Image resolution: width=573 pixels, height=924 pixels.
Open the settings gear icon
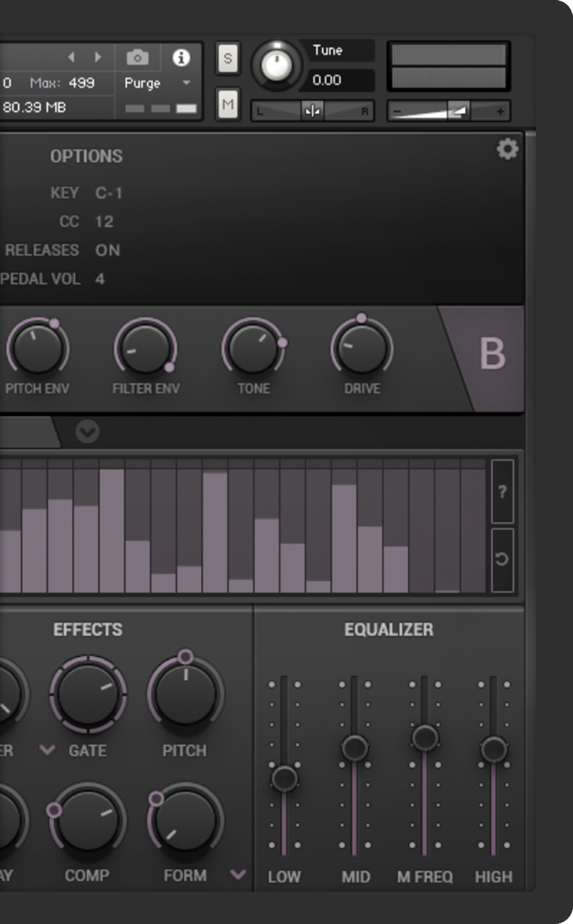point(507,149)
